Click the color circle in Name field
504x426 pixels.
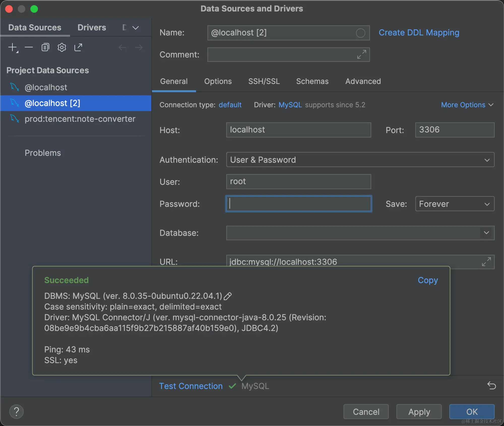(x=360, y=33)
